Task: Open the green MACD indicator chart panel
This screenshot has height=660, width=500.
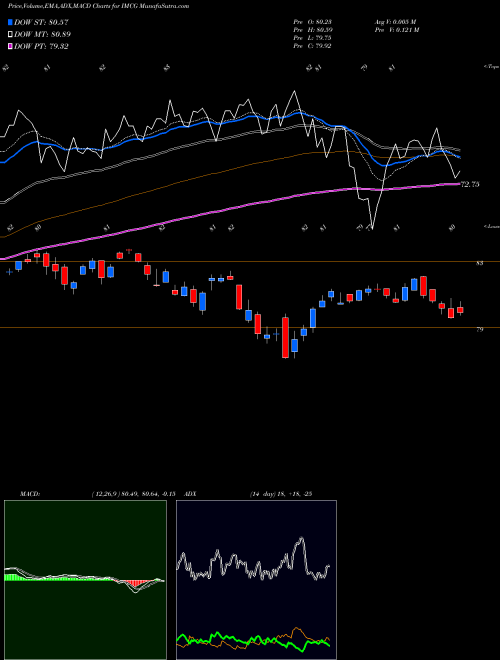Action: coord(85,580)
